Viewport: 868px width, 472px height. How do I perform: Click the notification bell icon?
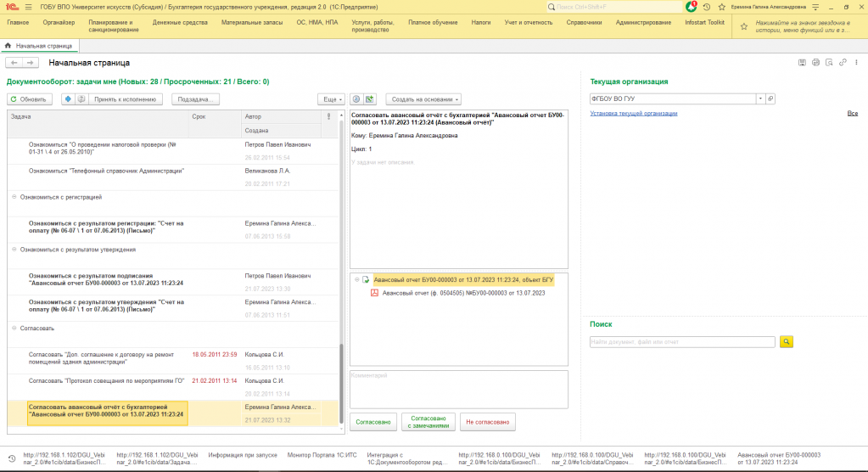691,7
